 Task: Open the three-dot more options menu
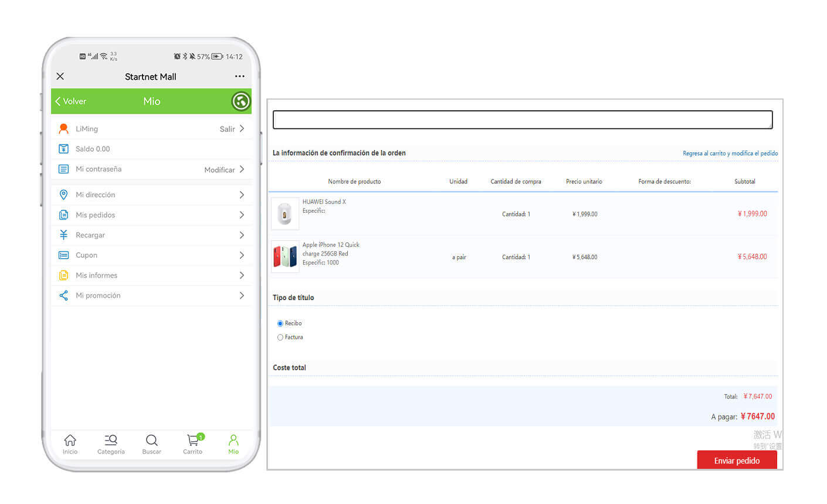[239, 76]
